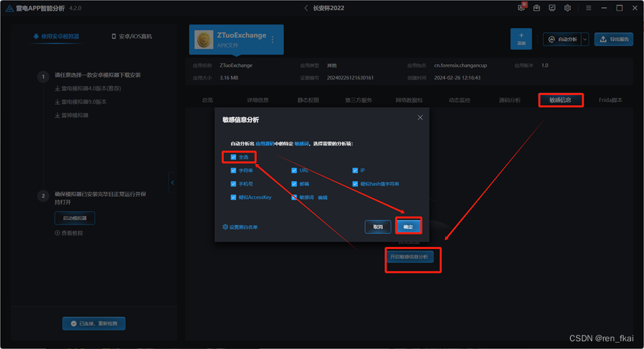Download 雷电模拟器9.0版本
The image size is (644, 349).
coord(81,102)
